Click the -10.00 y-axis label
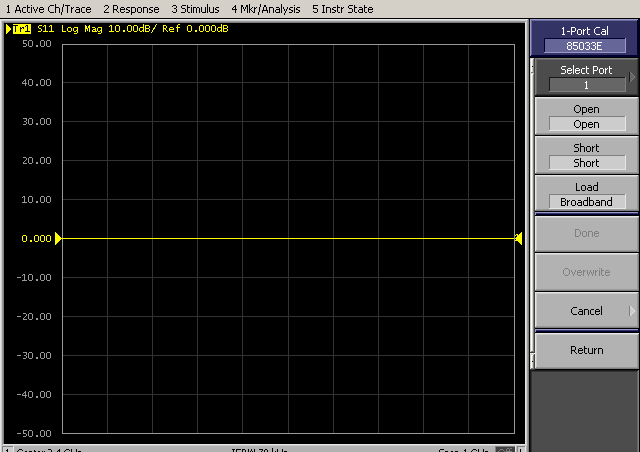Screen dimensions: 640x452 click(34, 278)
